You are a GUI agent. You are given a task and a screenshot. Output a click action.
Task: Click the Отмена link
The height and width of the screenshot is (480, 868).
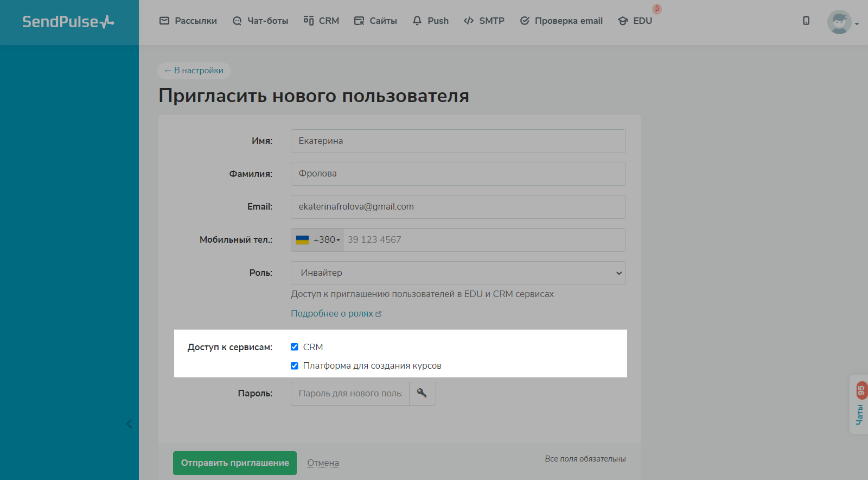(x=323, y=463)
